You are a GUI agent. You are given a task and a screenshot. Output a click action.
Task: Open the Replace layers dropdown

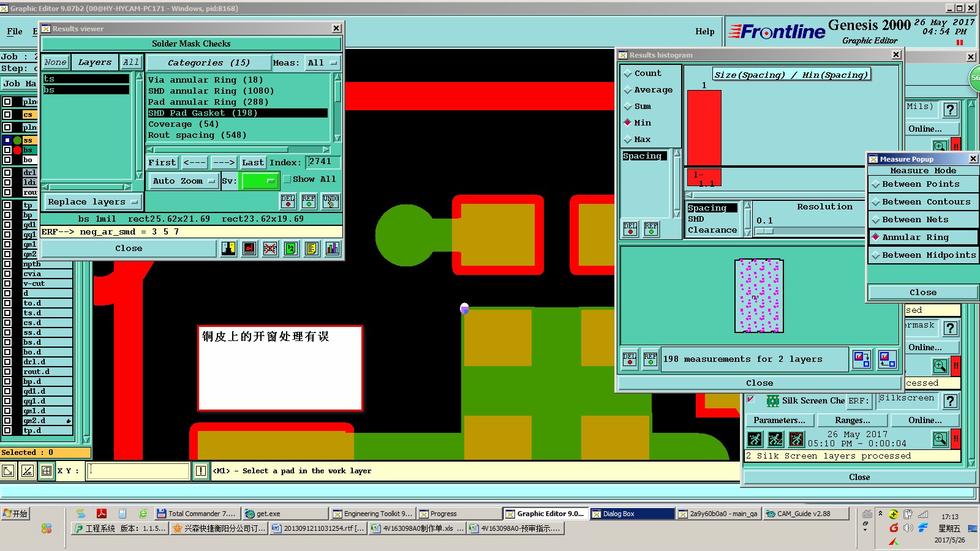click(x=92, y=201)
